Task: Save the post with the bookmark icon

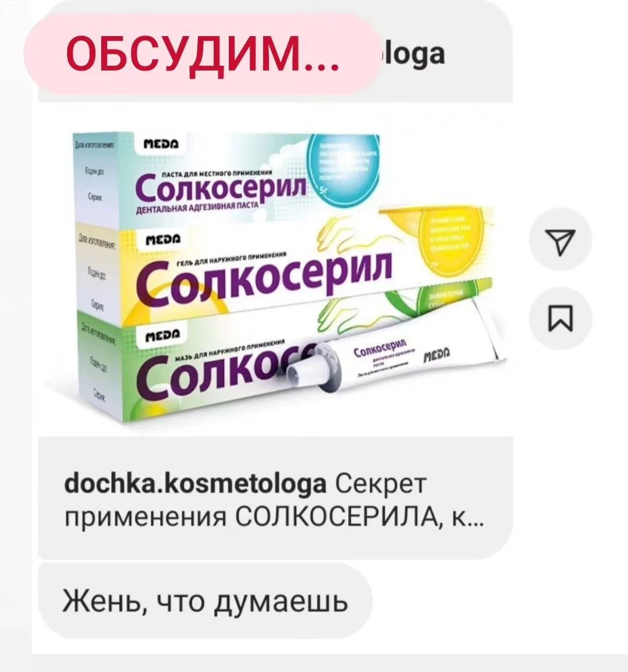Action: click(560, 319)
